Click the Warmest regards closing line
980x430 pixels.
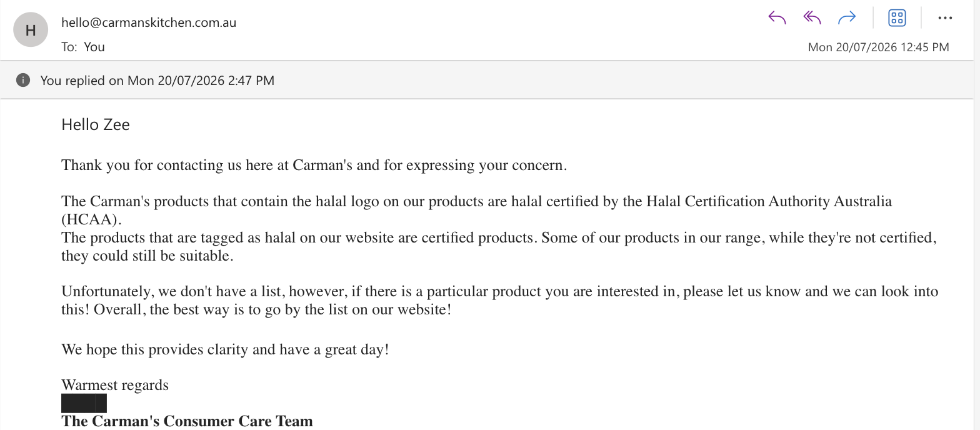(x=115, y=385)
